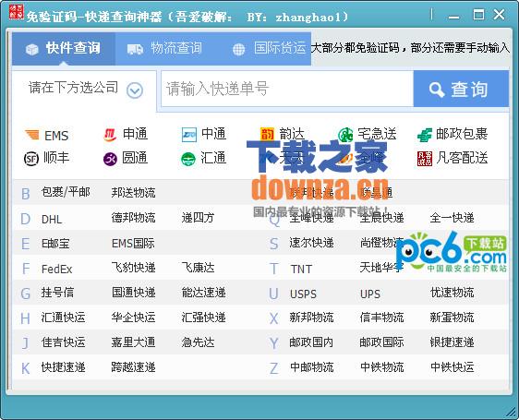Select FedEx carrier

point(56,269)
